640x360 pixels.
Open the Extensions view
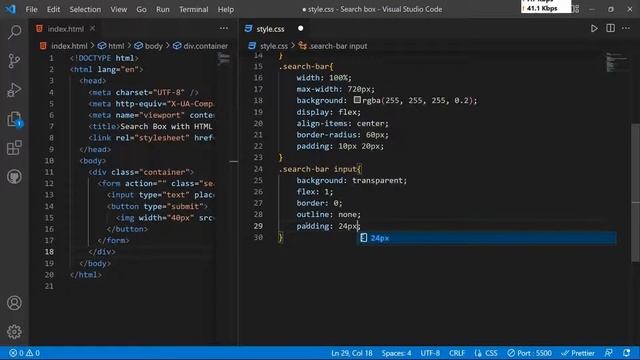14,148
